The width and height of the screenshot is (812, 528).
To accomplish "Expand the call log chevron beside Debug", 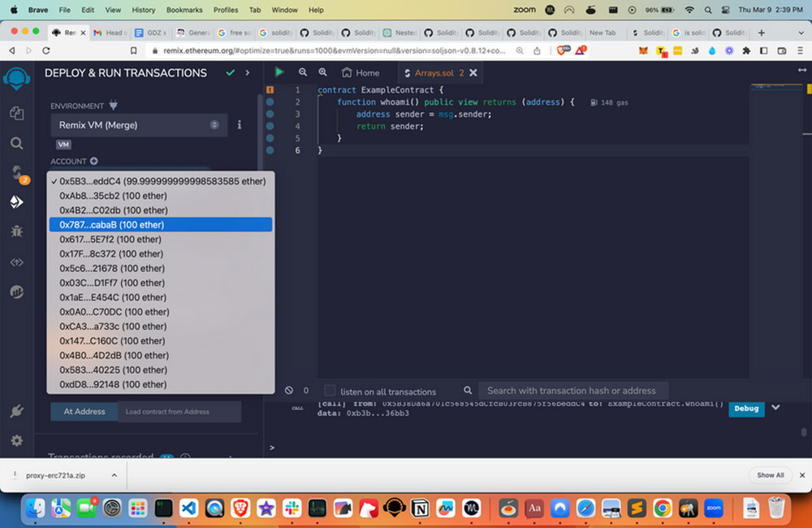I will coord(775,407).
